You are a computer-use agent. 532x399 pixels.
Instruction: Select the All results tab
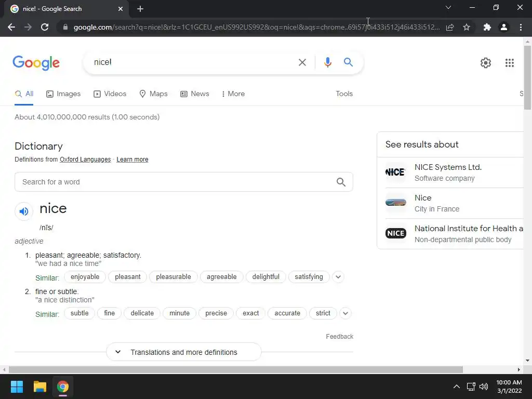tap(24, 94)
